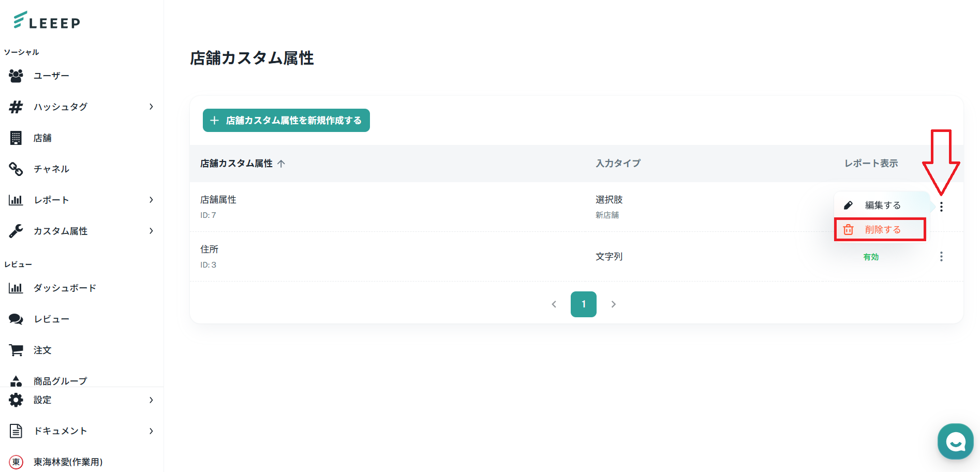Open the 店舗 building icon
The image size is (980, 472).
[x=16, y=138]
